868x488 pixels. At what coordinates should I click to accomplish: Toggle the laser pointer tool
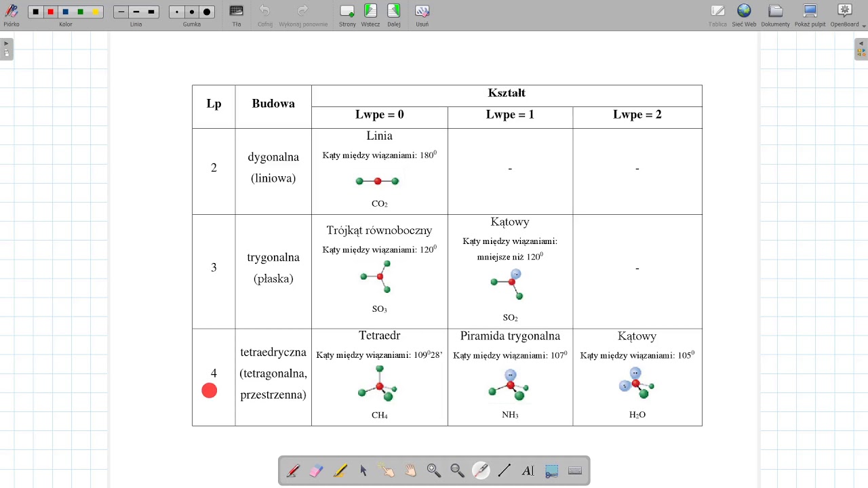tap(481, 470)
